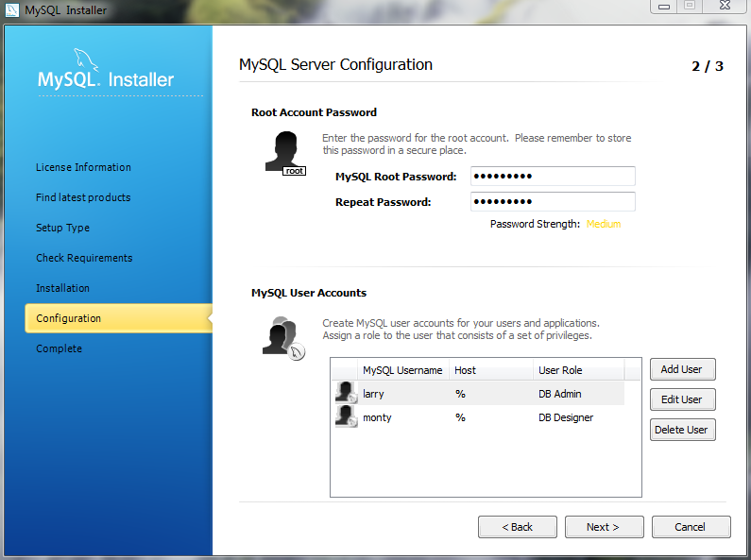Click the Edit User button
This screenshot has height=560, width=751.
pyautogui.click(x=682, y=399)
